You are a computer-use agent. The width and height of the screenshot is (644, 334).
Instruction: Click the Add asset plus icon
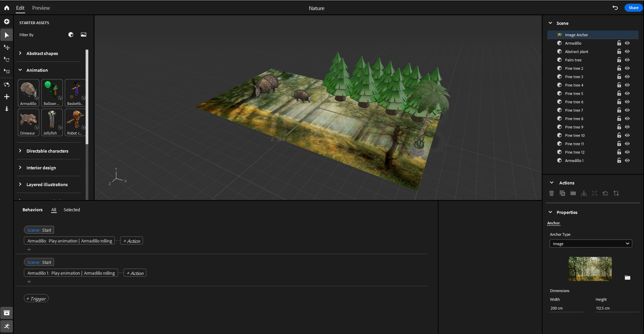(7, 21)
